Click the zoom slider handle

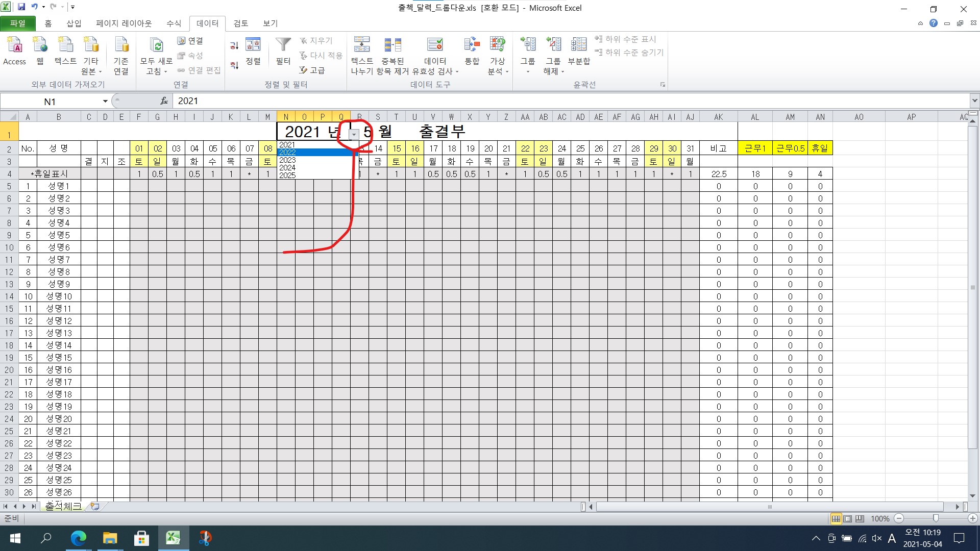coord(936,518)
